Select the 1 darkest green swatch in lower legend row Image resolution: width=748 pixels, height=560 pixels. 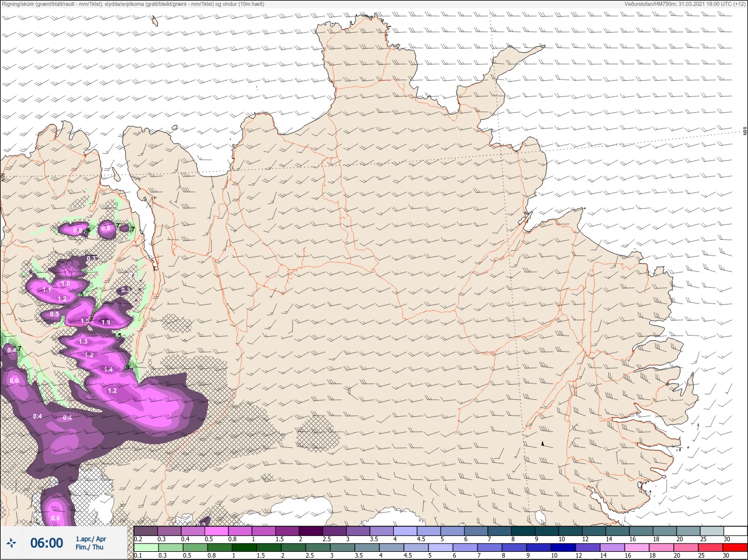coord(244,548)
